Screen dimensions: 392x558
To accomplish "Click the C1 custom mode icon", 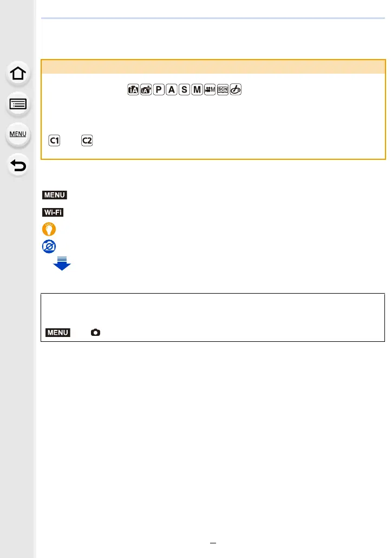I will (x=54, y=140).
